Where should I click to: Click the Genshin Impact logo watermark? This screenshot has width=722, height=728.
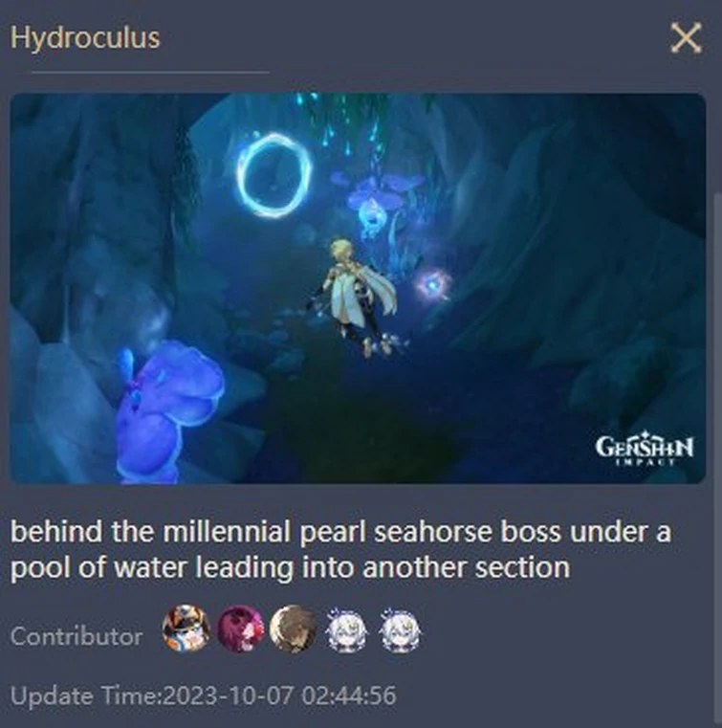click(x=645, y=449)
